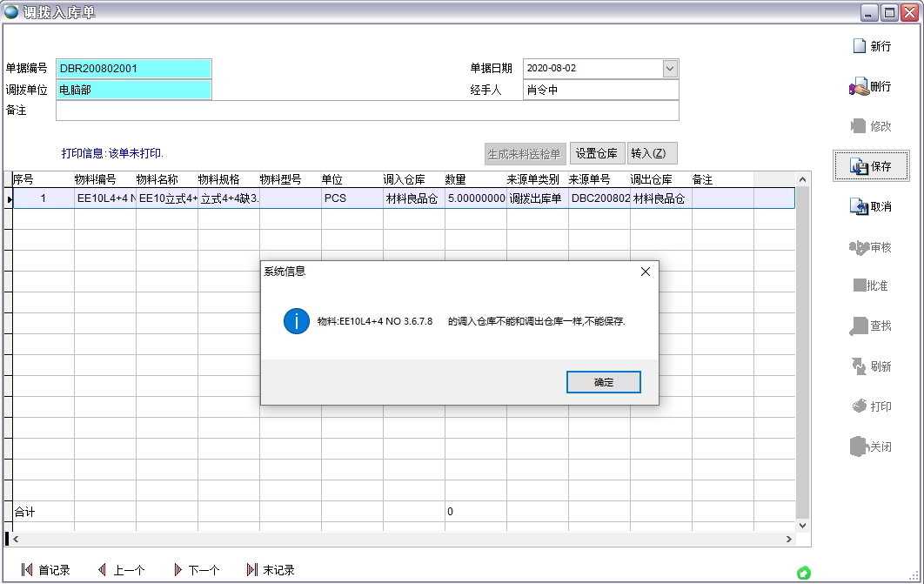Viewport: 924px width, 584px height.
Task: Click the 删行 (Delete Row) icon
Action: click(x=871, y=86)
